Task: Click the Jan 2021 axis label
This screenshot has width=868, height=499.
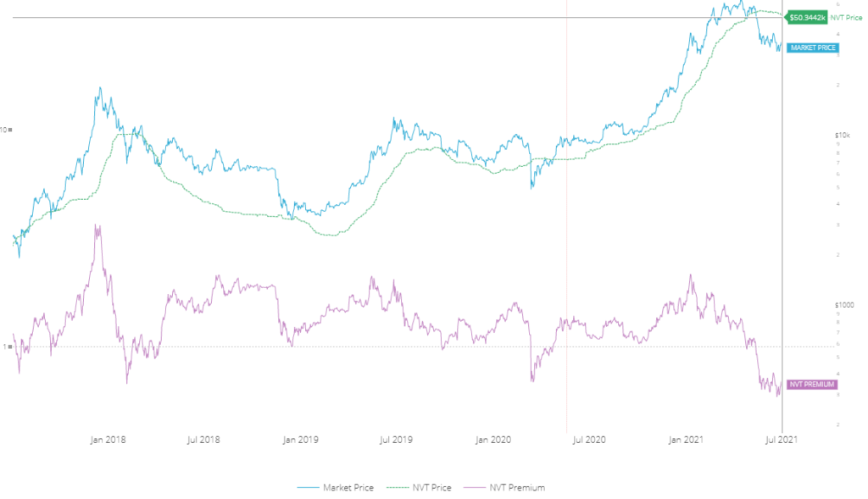Action: 685,440
